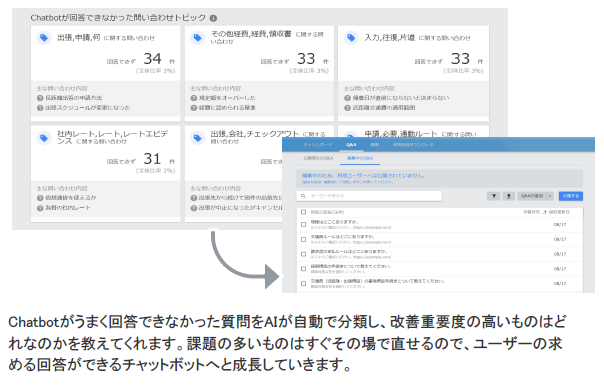Click the sort arrow beside the last-updated column

pos(545,212)
